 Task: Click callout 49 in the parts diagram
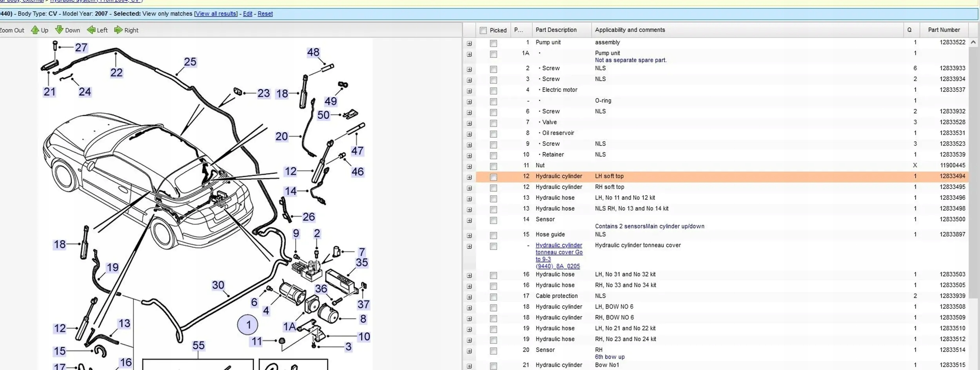point(330,101)
